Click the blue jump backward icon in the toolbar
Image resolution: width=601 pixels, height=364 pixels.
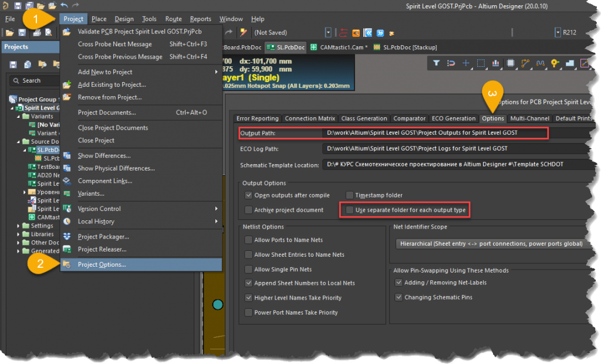click(368, 33)
